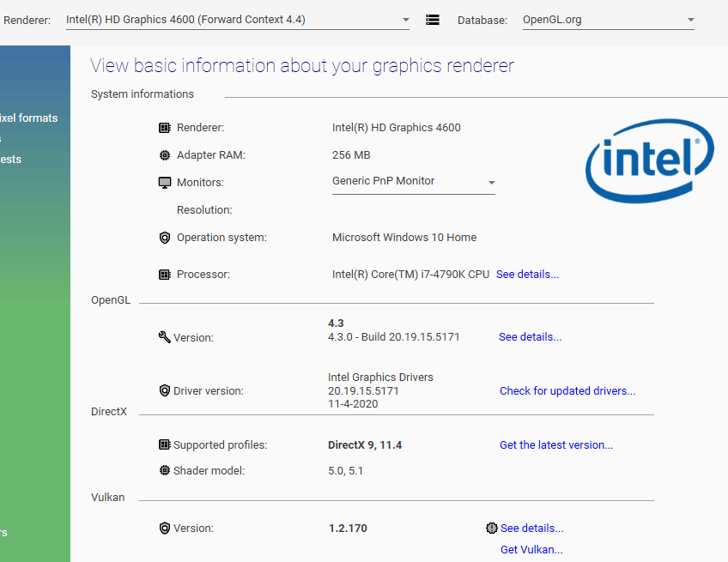Click the warning icon next to Vulkan See details

pos(492,529)
